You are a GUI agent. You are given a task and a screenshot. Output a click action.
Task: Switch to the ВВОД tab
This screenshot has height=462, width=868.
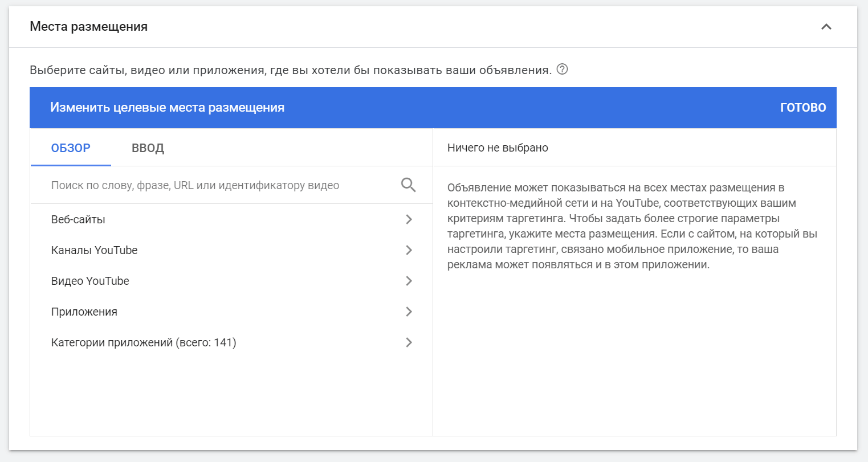(x=148, y=148)
